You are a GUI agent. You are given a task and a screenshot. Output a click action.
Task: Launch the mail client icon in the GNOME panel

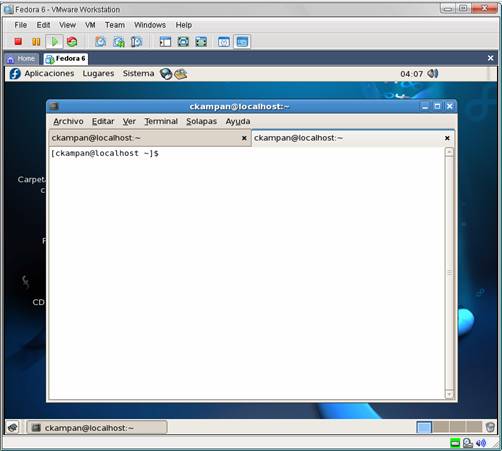[180, 74]
